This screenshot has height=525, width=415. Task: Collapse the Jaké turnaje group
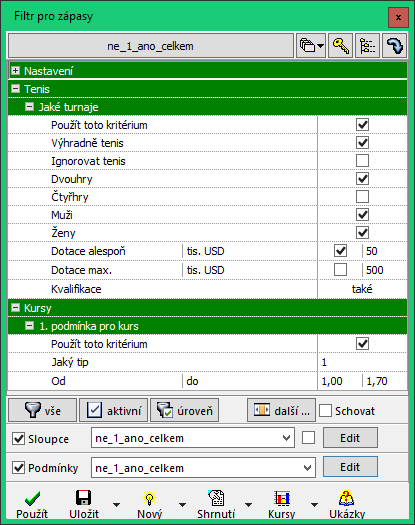pos(29,107)
